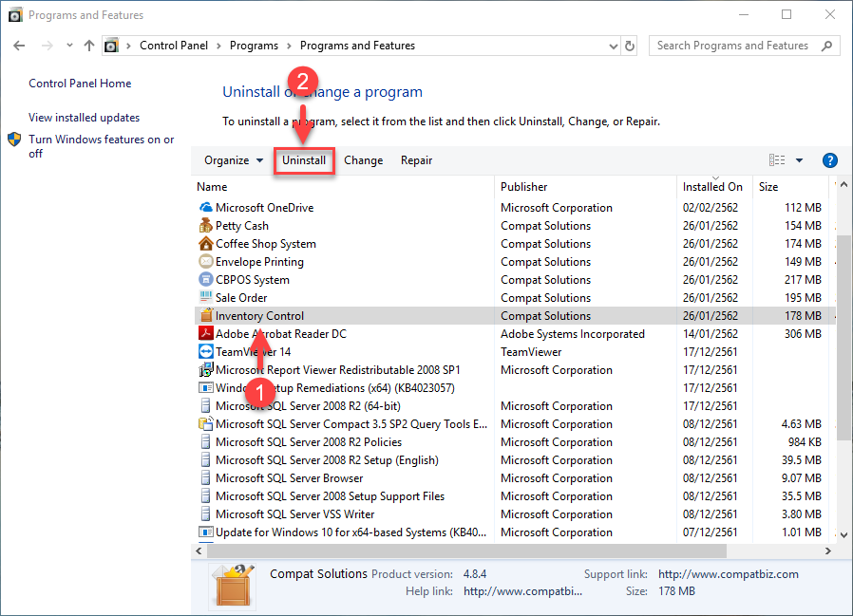This screenshot has width=853, height=616.
Task: Click the Coffee Shop System house icon
Action: tap(205, 244)
